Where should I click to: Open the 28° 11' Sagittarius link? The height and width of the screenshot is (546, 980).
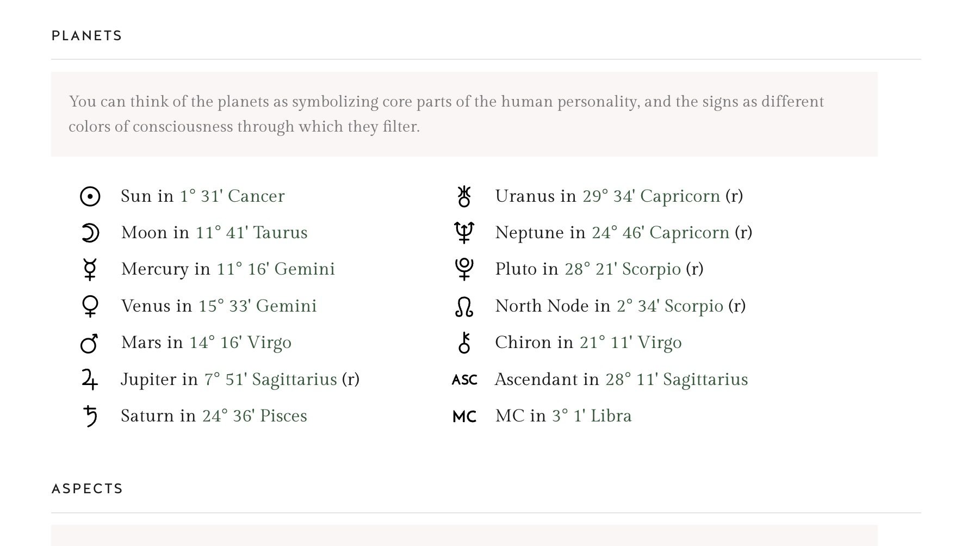pos(677,380)
